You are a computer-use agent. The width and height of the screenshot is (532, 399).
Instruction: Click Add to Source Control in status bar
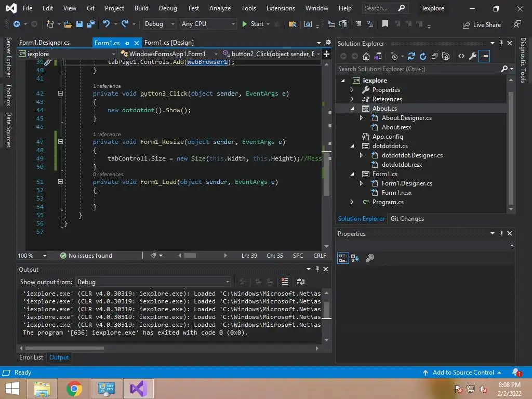tap(463, 373)
